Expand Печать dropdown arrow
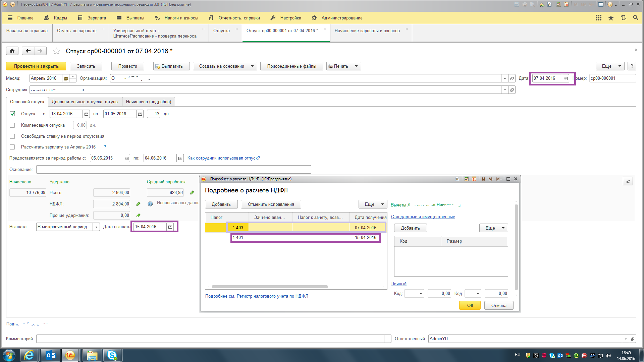 356,66
